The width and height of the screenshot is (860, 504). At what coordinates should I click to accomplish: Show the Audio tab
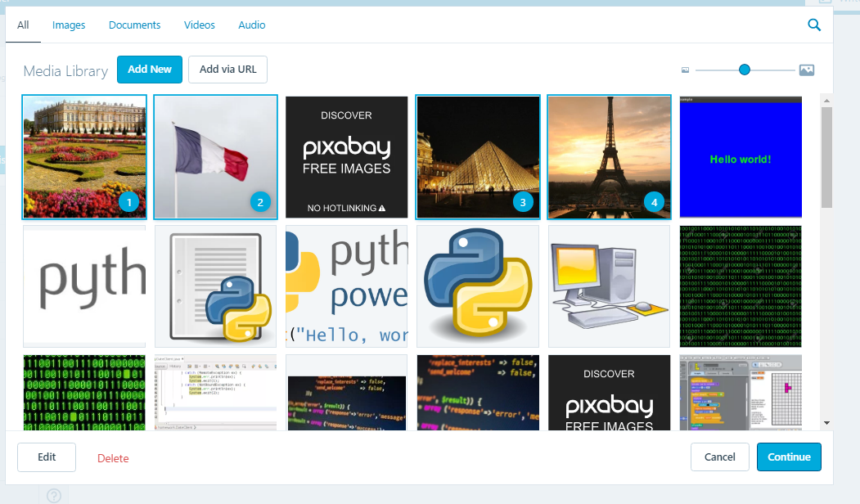(x=252, y=25)
